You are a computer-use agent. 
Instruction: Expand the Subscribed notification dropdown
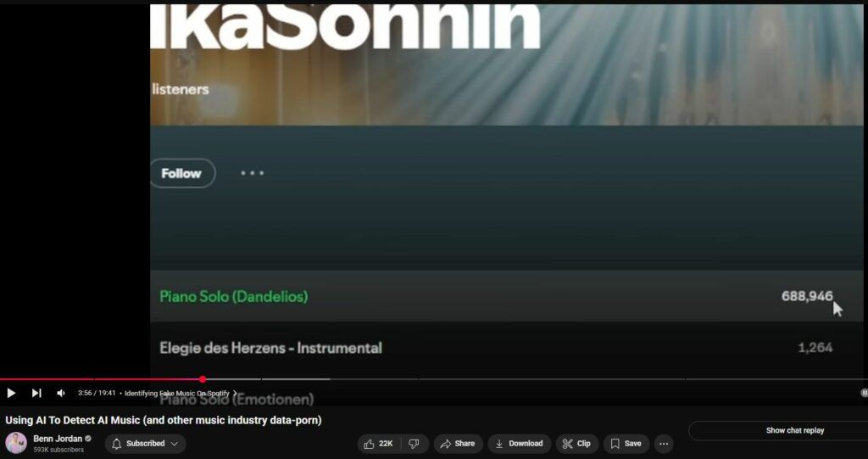(146, 444)
